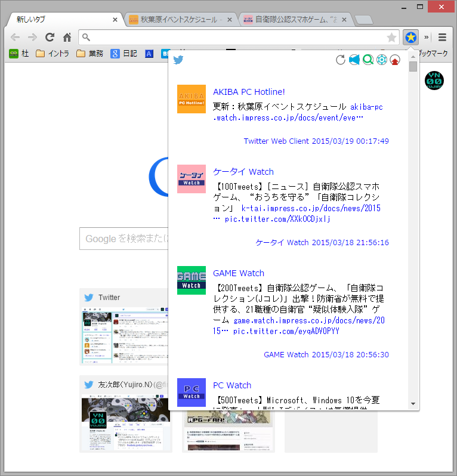The height and width of the screenshot is (476, 457).
Task: Open a new tab button
Action: pyautogui.click(x=364, y=20)
